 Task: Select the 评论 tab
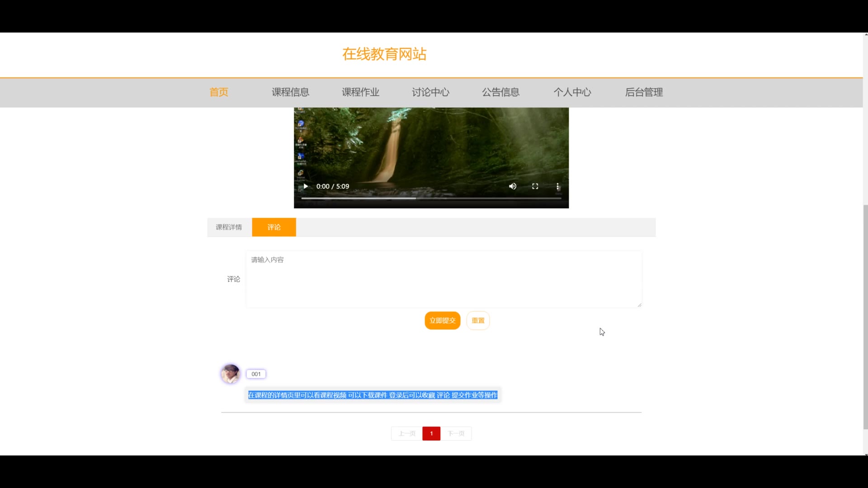pyautogui.click(x=274, y=227)
